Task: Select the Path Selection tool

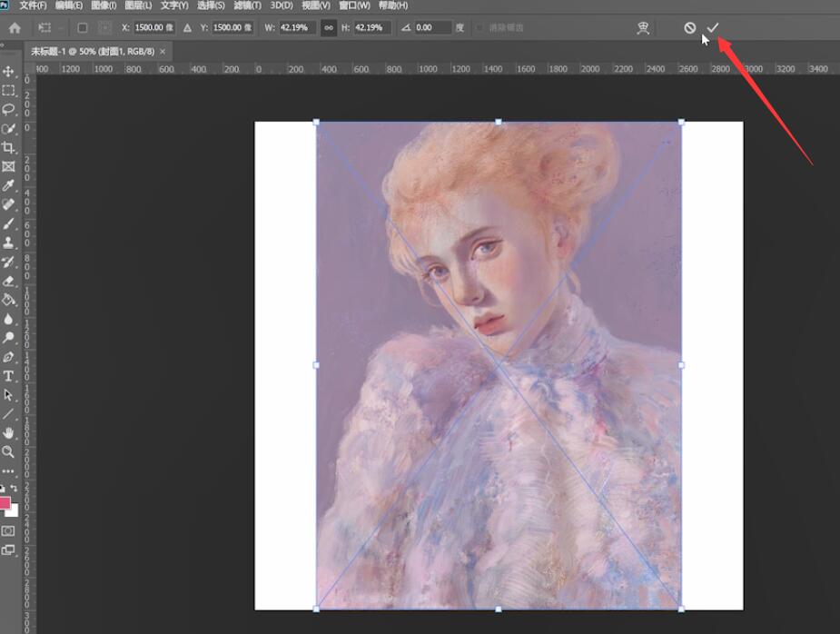Action: 8,395
